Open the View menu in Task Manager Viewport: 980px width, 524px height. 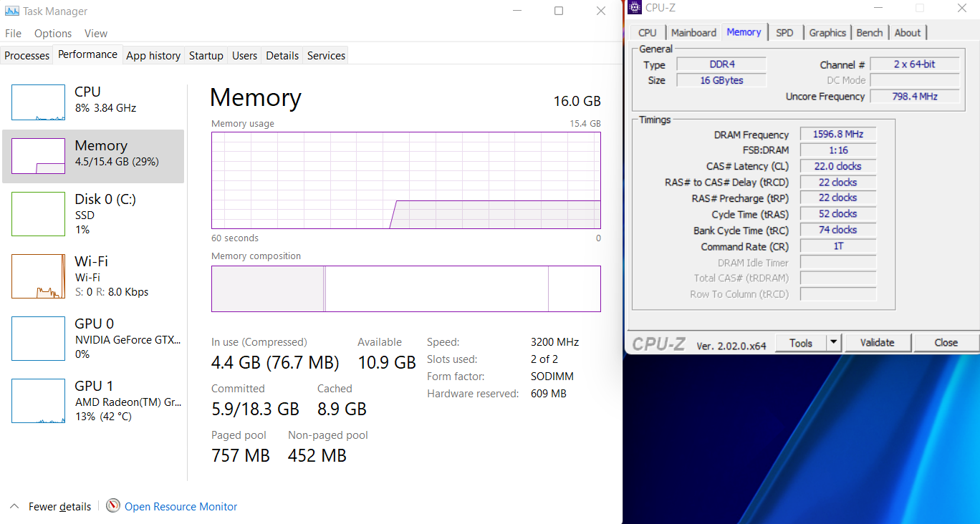click(96, 33)
